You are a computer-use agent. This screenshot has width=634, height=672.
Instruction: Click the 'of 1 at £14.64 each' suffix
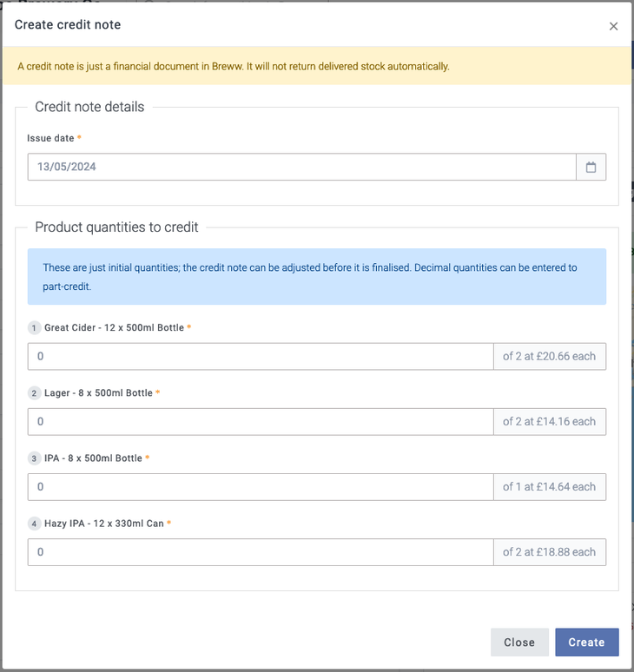coord(549,486)
